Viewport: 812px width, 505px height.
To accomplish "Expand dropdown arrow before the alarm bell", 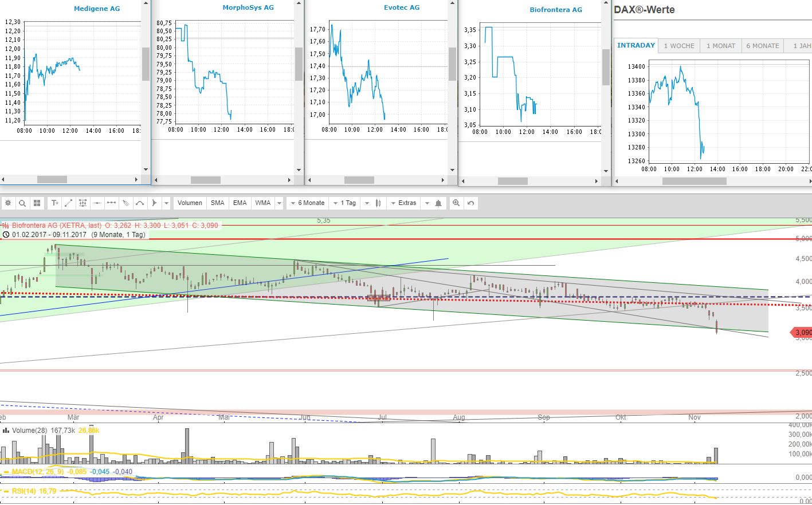I will pyautogui.click(x=427, y=203).
